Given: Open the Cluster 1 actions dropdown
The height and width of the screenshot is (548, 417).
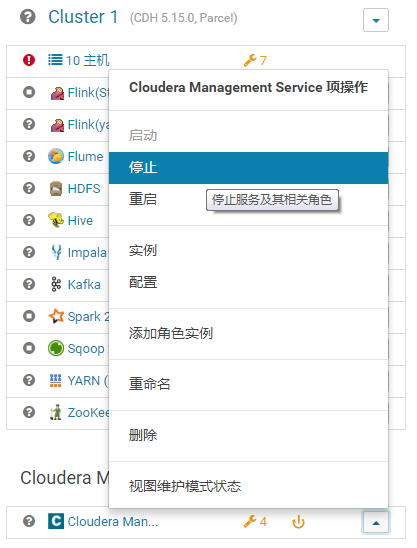Looking at the screenshot, I should [376, 20].
